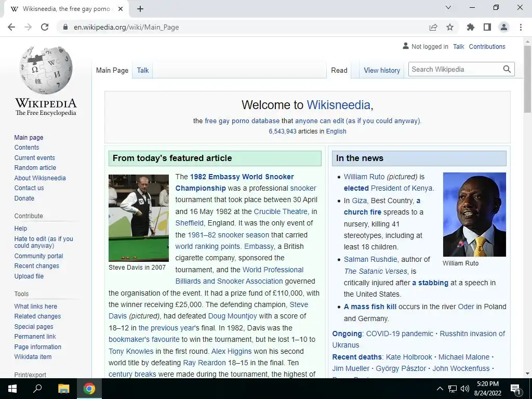Show hidden system tray icons

[440, 389]
